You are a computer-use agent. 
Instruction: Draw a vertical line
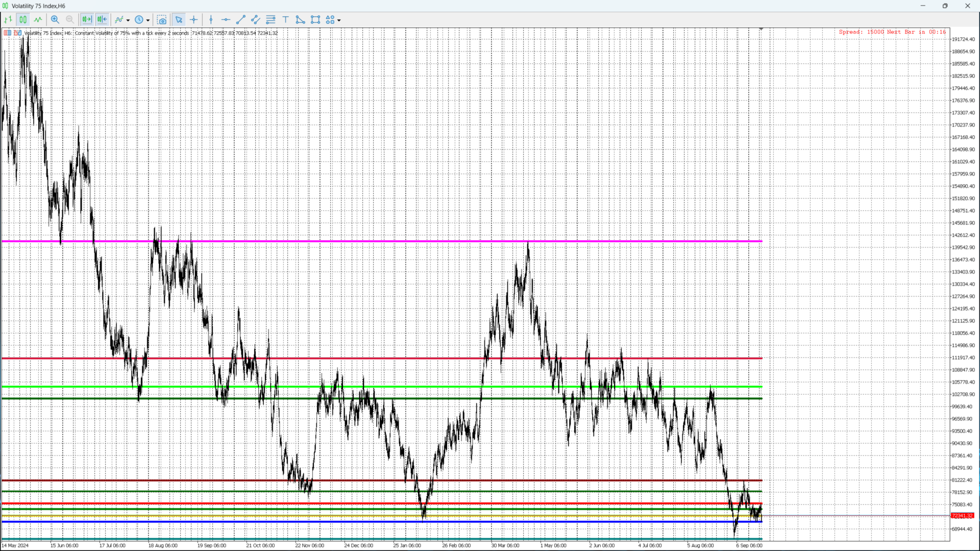pyautogui.click(x=211, y=20)
